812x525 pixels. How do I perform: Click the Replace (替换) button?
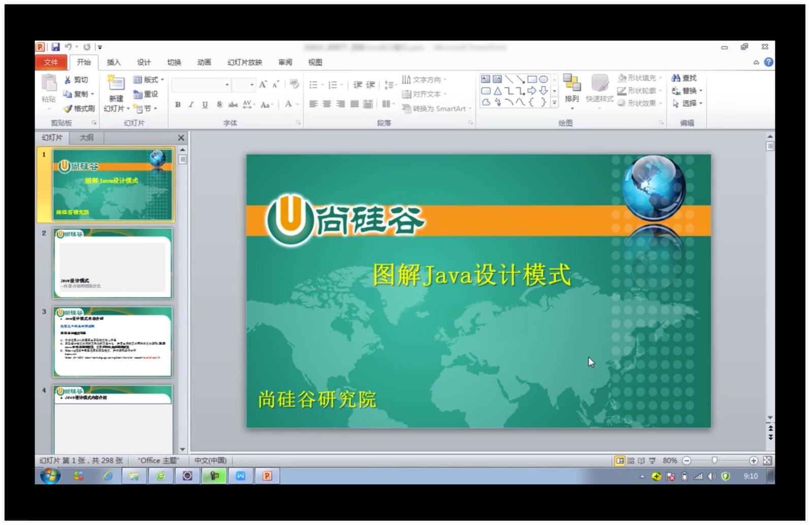[x=687, y=90]
